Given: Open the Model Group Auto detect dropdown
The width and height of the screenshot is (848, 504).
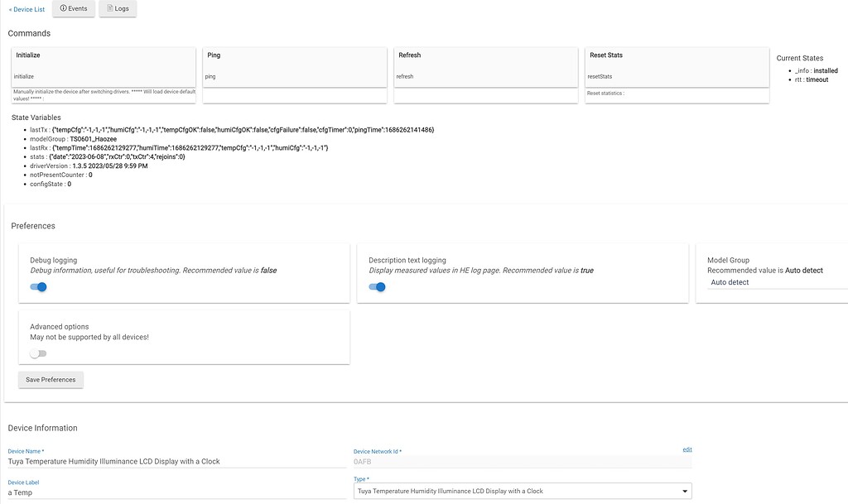Looking at the screenshot, I should coord(777,283).
